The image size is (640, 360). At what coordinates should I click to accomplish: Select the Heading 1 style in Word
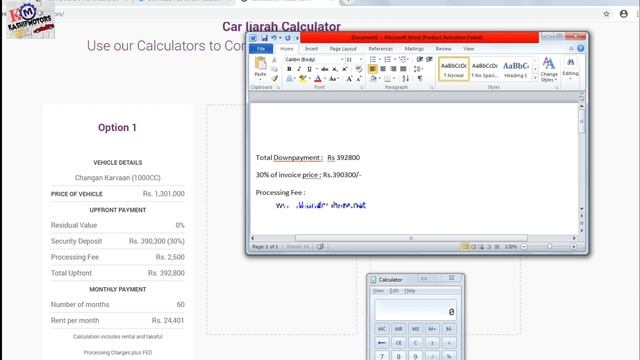coord(516,69)
